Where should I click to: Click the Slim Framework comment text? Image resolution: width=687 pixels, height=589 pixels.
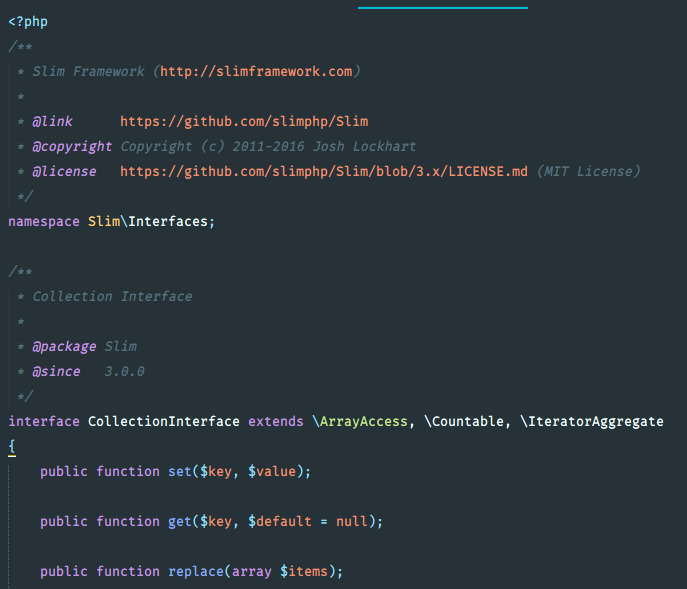[x=88, y=71]
